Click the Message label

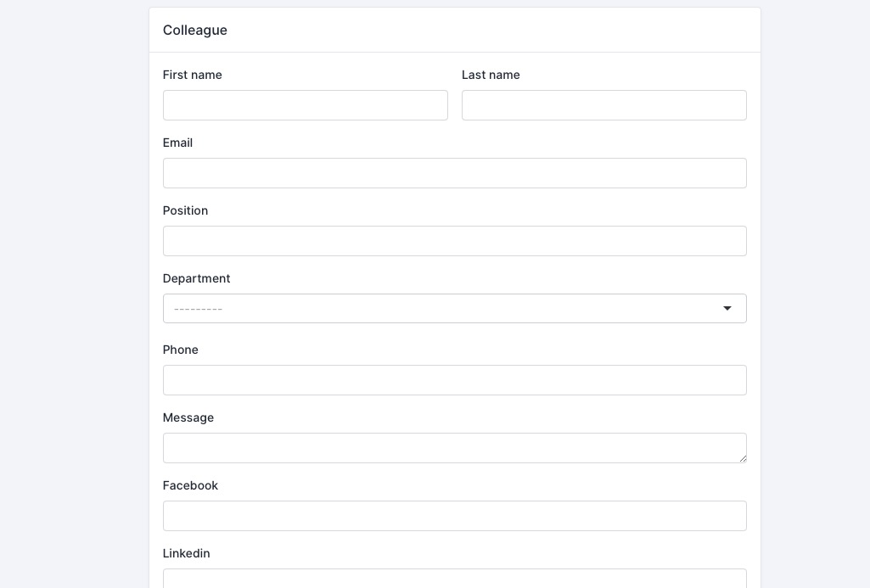[x=188, y=417]
